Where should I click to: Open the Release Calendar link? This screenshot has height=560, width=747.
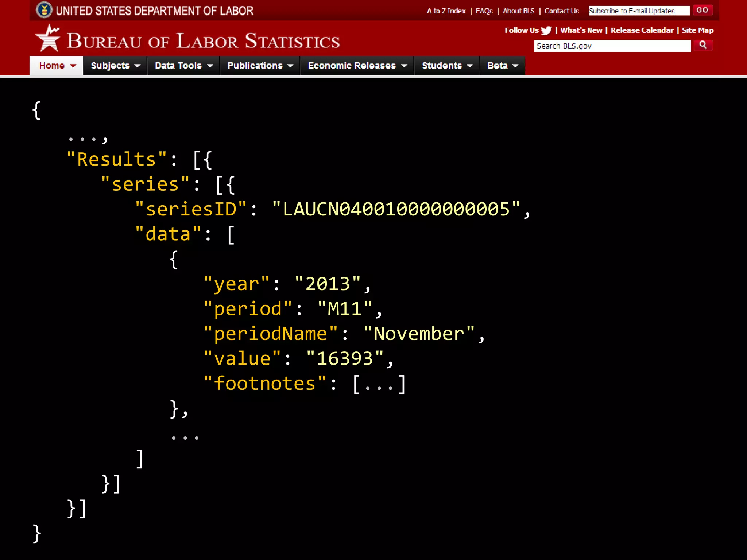point(642,31)
